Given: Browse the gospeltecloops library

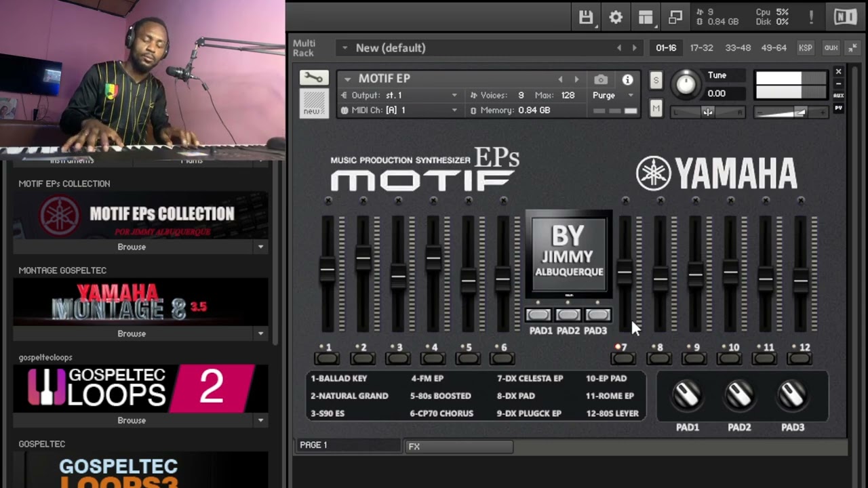Looking at the screenshot, I should point(132,420).
